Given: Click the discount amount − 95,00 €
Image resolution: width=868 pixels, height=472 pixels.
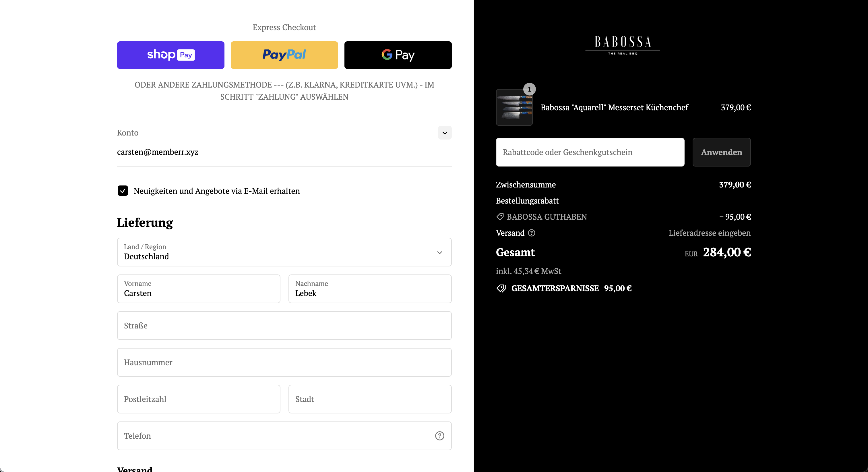Looking at the screenshot, I should (x=735, y=217).
